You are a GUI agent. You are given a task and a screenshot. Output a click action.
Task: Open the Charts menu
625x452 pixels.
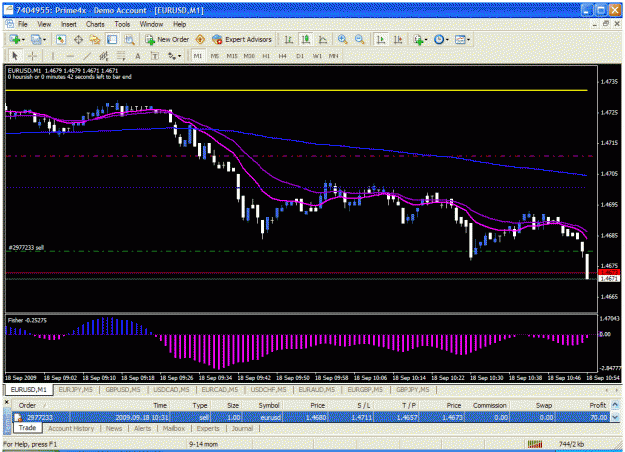[x=95, y=24]
